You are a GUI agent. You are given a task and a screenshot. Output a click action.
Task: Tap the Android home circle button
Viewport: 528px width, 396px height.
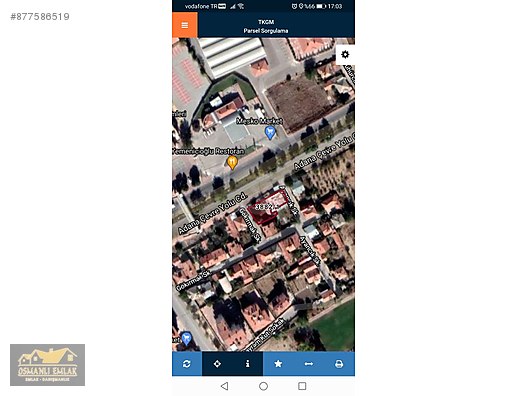click(264, 386)
